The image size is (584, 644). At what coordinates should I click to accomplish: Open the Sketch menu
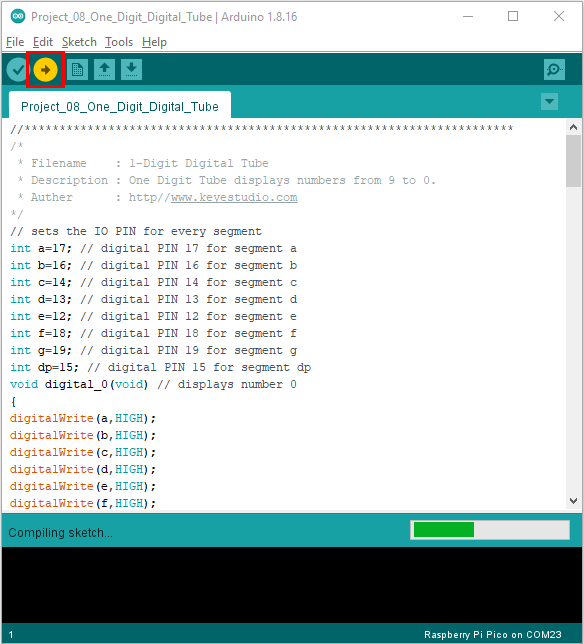[x=79, y=42]
